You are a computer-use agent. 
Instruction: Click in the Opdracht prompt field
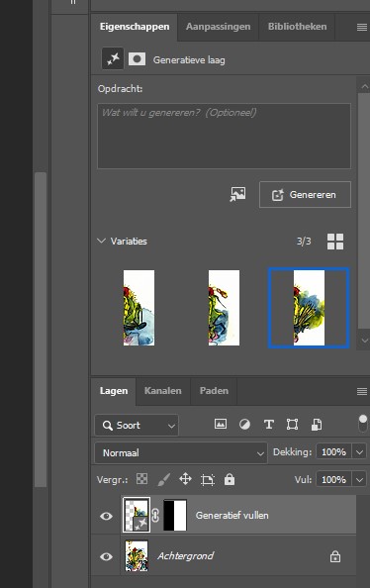point(224,137)
